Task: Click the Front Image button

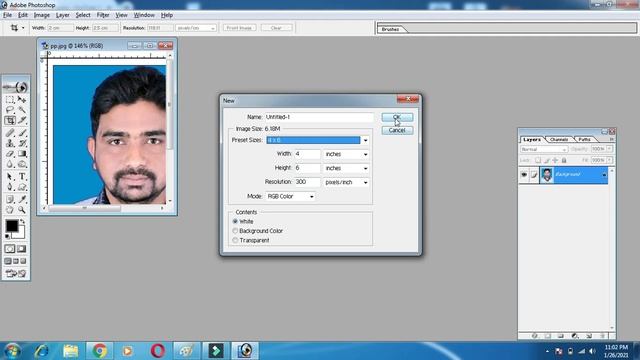Action: click(240, 28)
